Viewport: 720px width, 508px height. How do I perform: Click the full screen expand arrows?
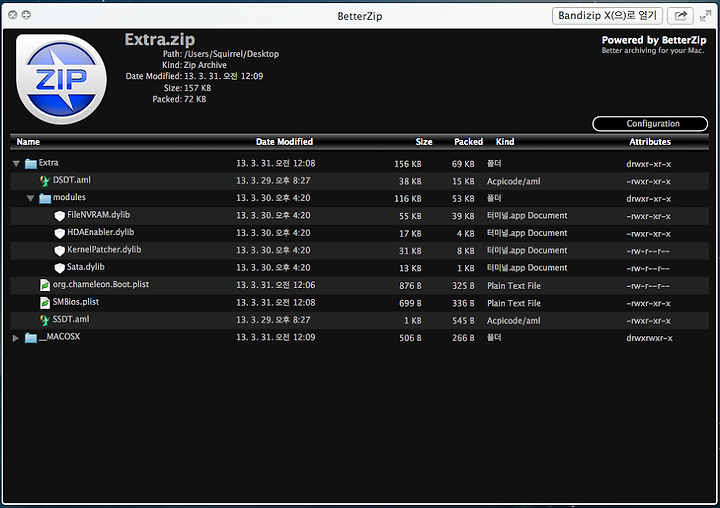pos(705,16)
